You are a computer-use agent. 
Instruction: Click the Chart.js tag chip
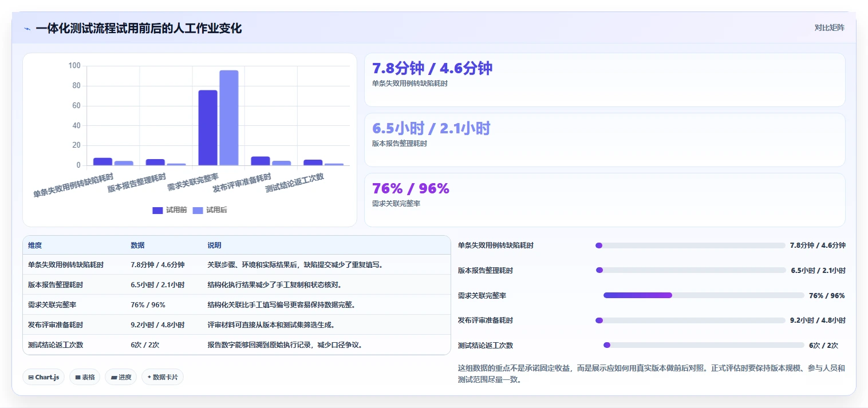pyautogui.click(x=44, y=377)
